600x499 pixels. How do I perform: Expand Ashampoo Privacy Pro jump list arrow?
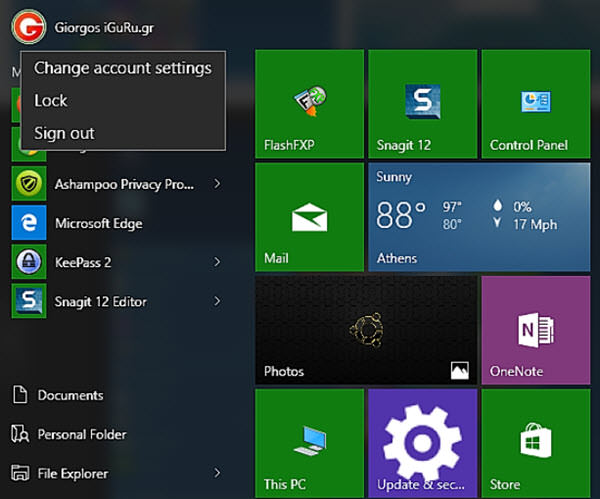coord(217,184)
